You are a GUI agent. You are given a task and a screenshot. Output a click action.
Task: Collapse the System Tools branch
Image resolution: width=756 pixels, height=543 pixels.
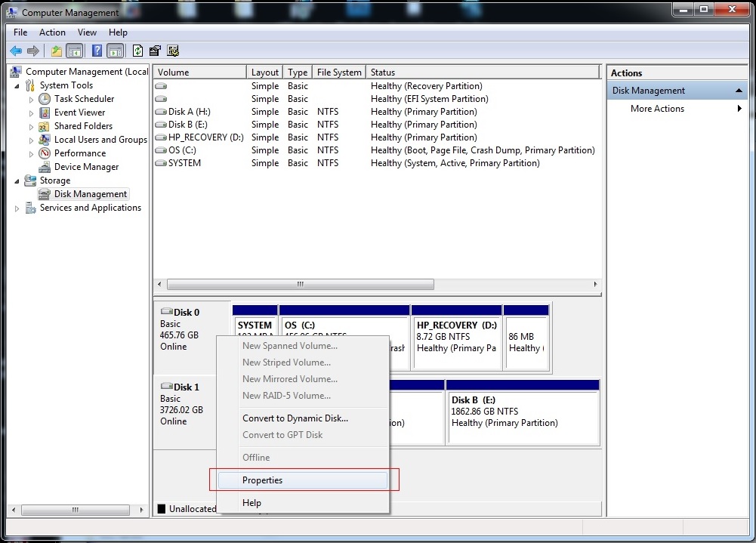pos(17,85)
